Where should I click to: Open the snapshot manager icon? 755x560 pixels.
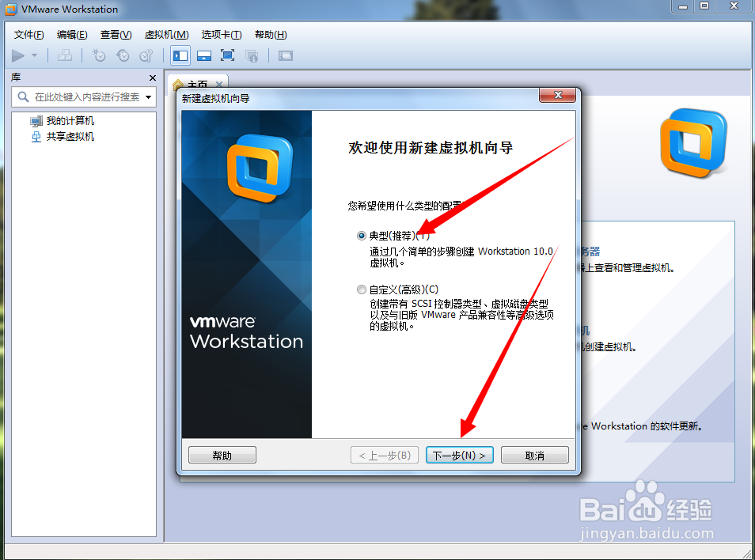pos(147,55)
